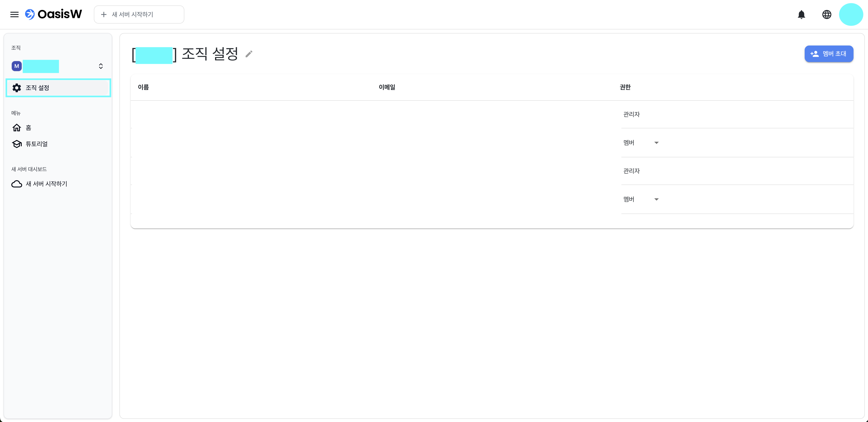The width and height of the screenshot is (868, 422).
Task: Go to 홈 menu item
Action: tap(29, 128)
